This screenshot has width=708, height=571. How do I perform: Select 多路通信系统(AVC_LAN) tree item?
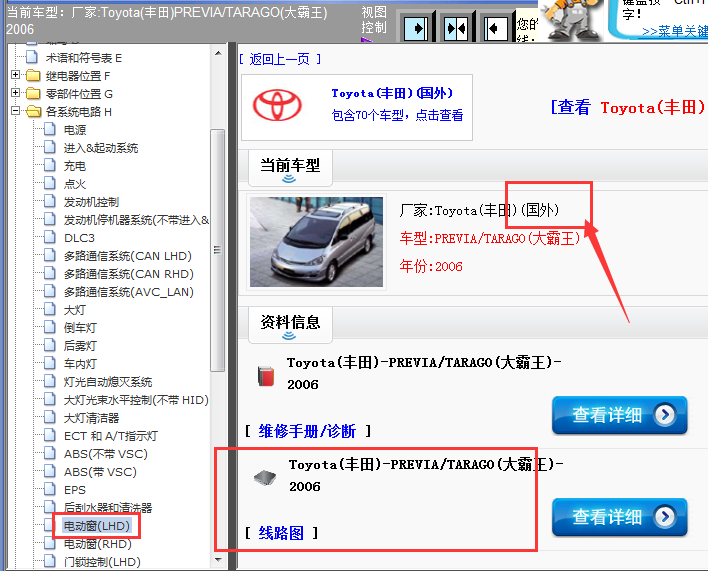click(128, 292)
